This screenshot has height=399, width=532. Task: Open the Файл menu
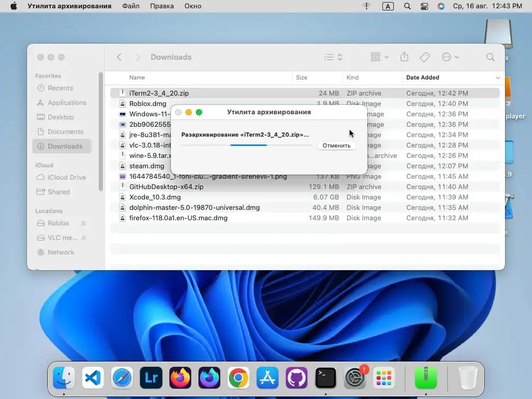[130, 6]
